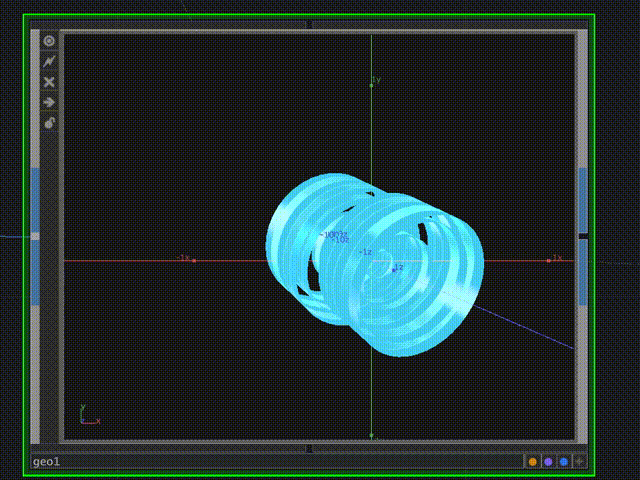Toggle the viewer active plus flag
The width and height of the screenshot is (640, 480).
[x=579, y=462]
